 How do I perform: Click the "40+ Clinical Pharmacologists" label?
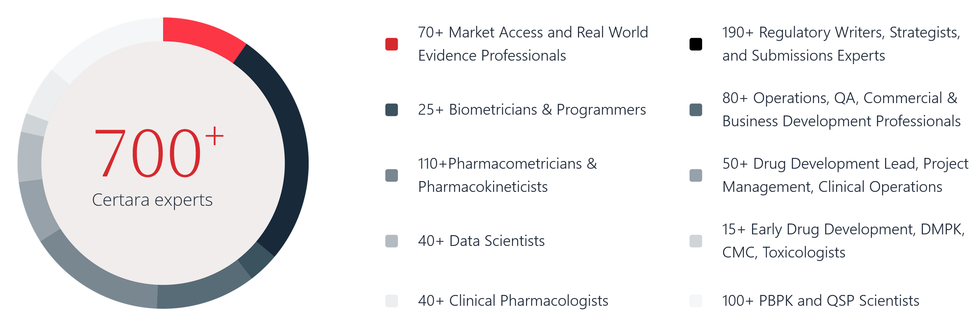click(513, 301)
